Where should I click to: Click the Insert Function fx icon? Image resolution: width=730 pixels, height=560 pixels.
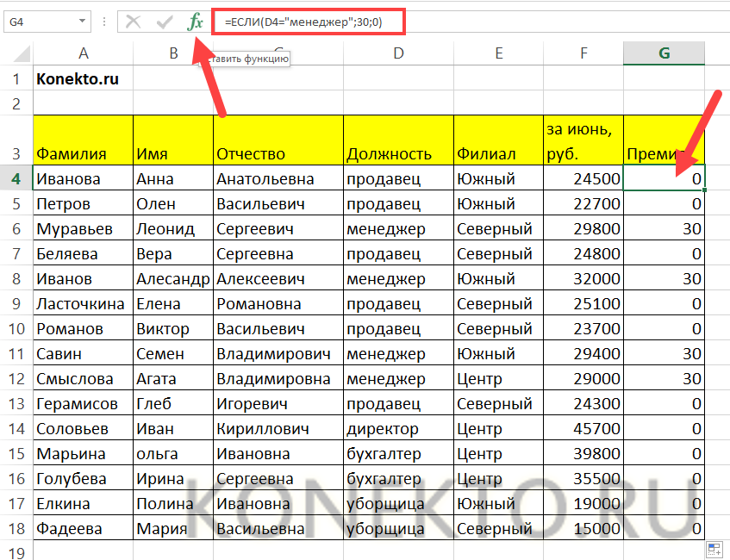coord(195,22)
